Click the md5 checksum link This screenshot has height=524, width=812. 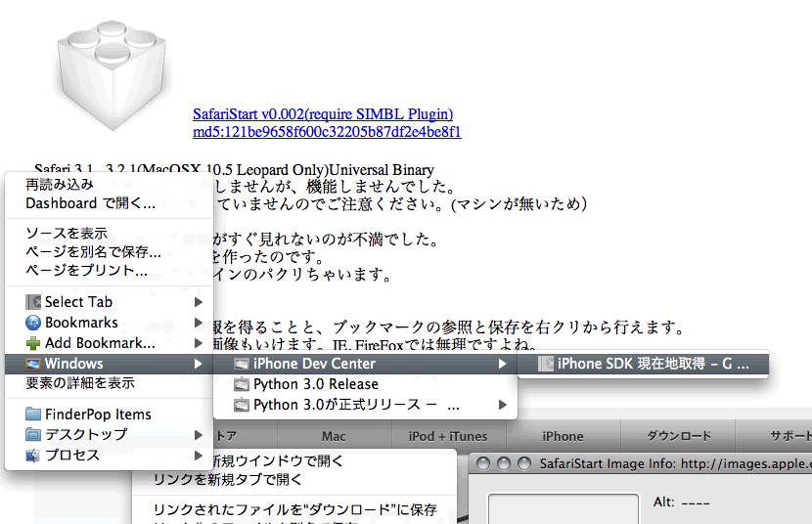coord(327,132)
